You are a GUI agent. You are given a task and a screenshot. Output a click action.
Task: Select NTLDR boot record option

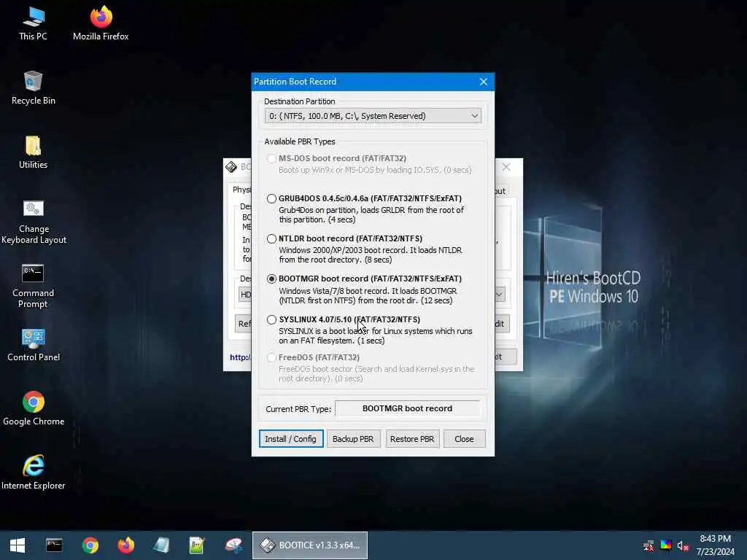pos(271,238)
